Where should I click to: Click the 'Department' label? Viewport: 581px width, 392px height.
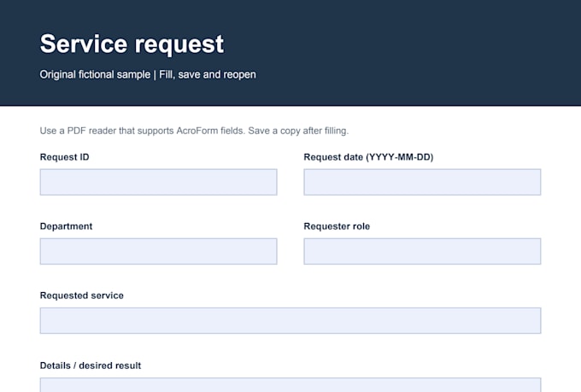click(x=66, y=226)
